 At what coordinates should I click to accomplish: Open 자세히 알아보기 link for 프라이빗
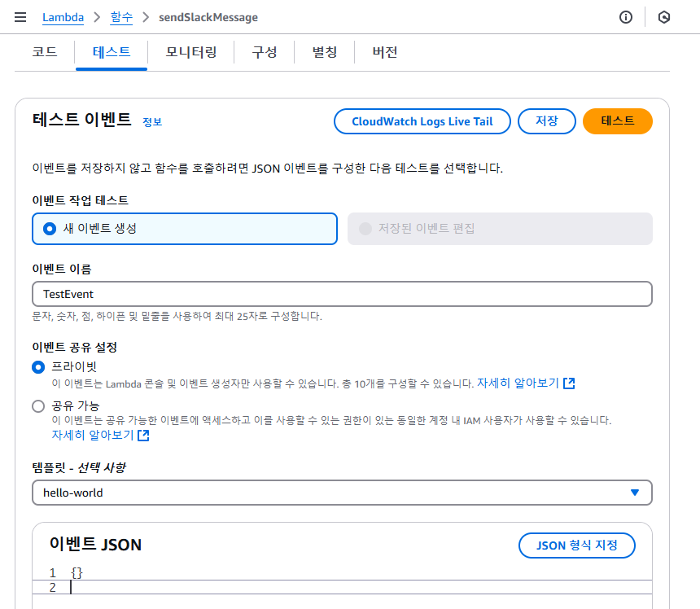(x=518, y=383)
